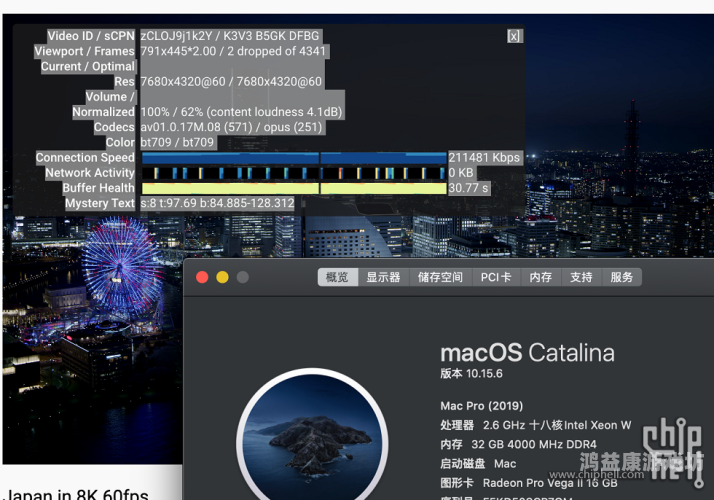The image size is (714, 500).
Task: Select the 概览 tab
Action: tap(337, 277)
